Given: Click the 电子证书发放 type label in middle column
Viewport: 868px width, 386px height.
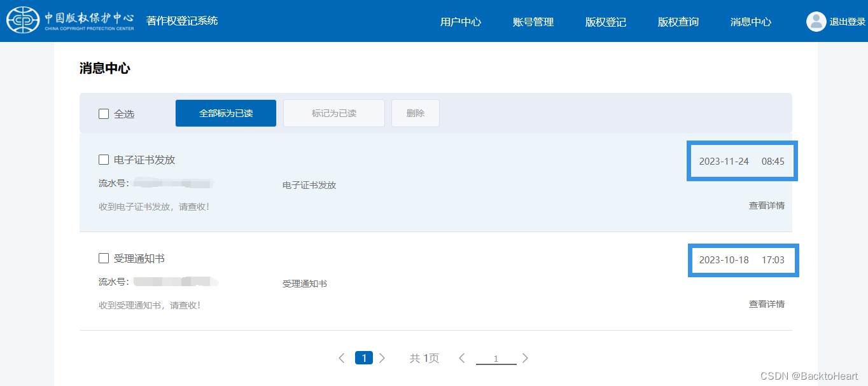Looking at the screenshot, I should tap(309, 185).
